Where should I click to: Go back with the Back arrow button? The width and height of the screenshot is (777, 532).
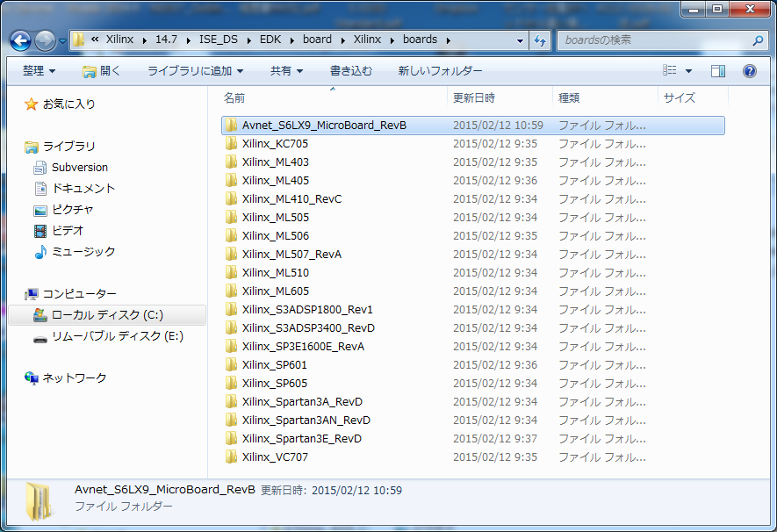click(20, 40)
